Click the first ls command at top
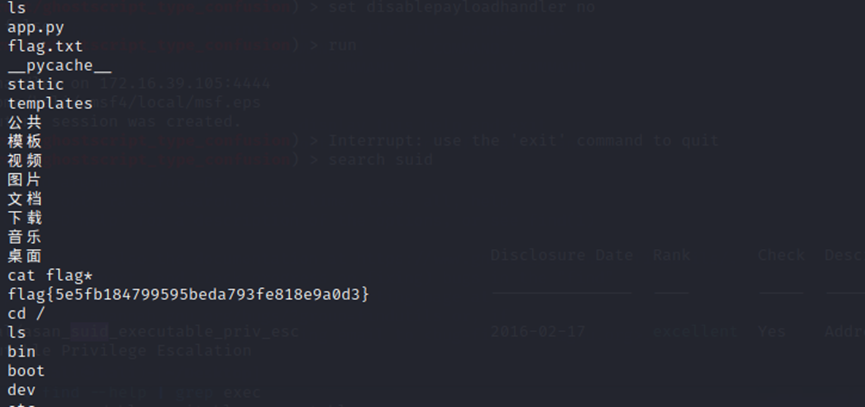 click(x=17, y=8)
